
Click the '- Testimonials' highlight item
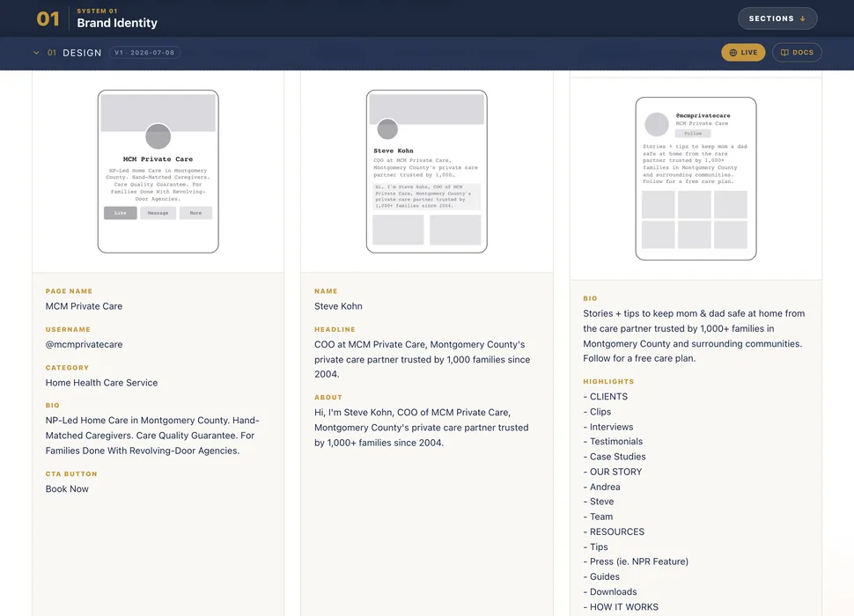613,442
